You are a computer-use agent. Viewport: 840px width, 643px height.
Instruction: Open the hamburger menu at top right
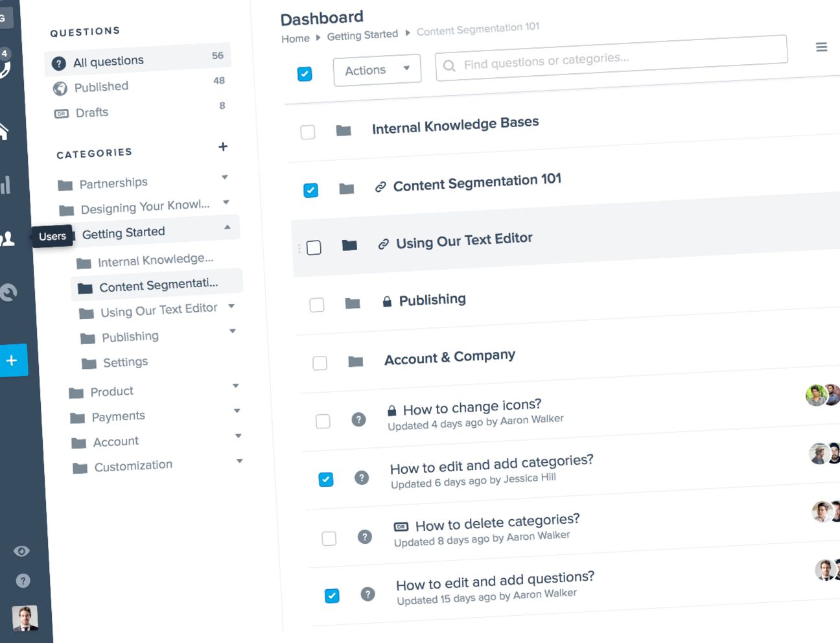[821, 47]
